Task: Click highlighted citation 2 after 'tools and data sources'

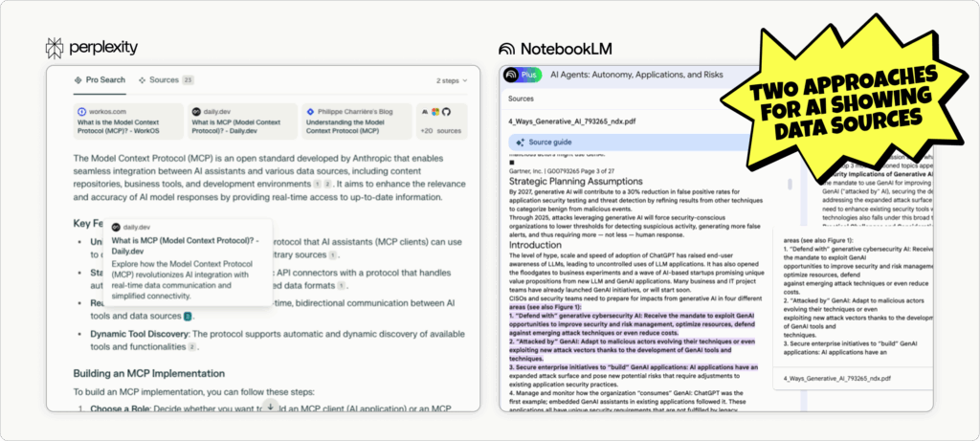Action: [x=188, y=316]
